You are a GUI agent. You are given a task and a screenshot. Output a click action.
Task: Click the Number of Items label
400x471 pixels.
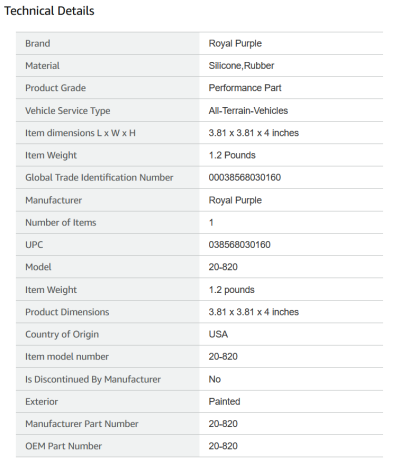point(61,223)
